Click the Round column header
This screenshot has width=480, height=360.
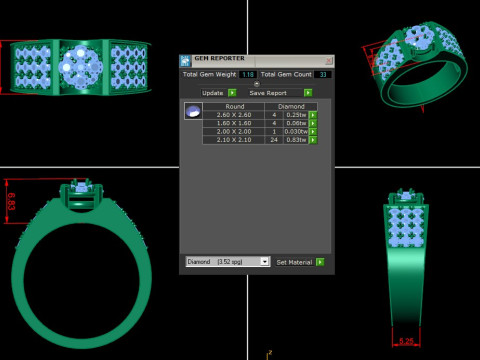[234, 107]
